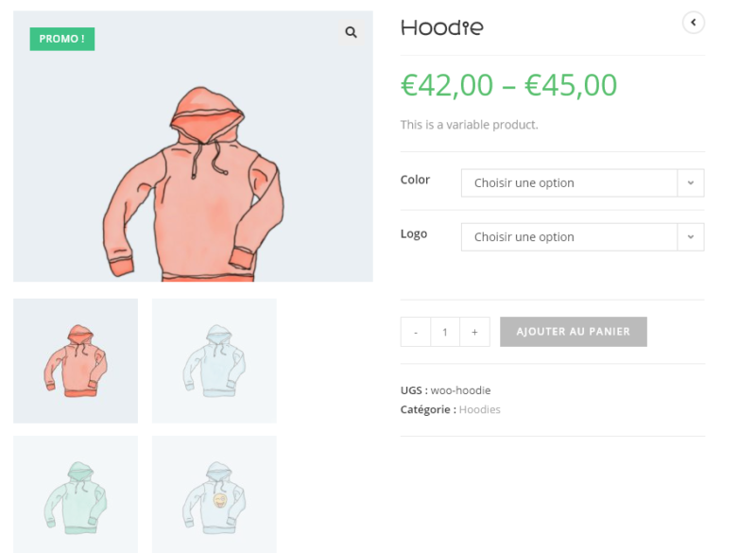The image size is (756, 553).
Task: Click the previous product arrow icon
Action: coord(694,22)
